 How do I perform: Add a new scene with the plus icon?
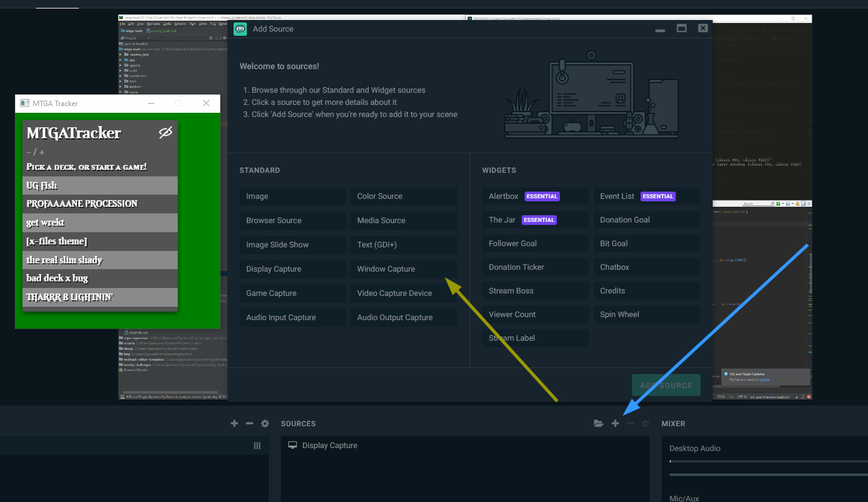[x=234, y=423]
